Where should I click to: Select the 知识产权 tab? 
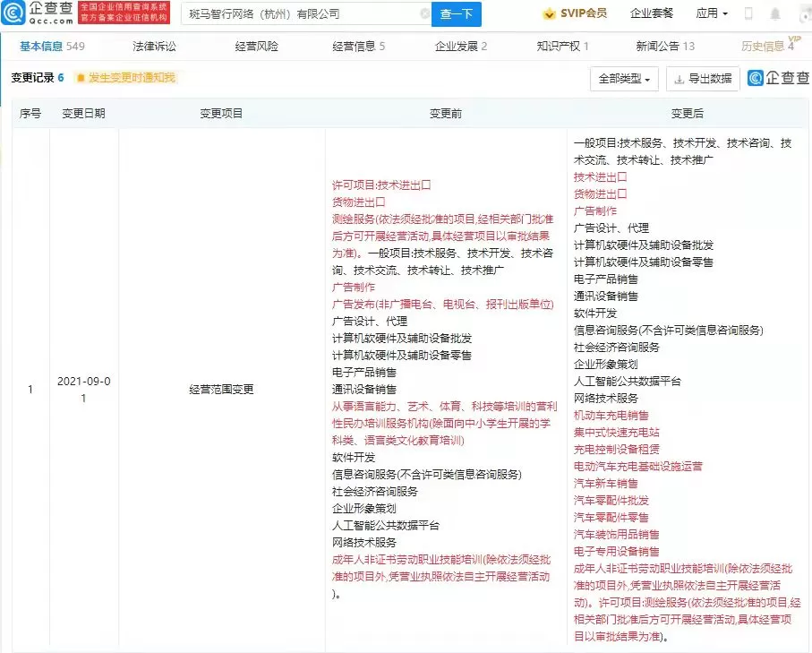click(562, 46)
